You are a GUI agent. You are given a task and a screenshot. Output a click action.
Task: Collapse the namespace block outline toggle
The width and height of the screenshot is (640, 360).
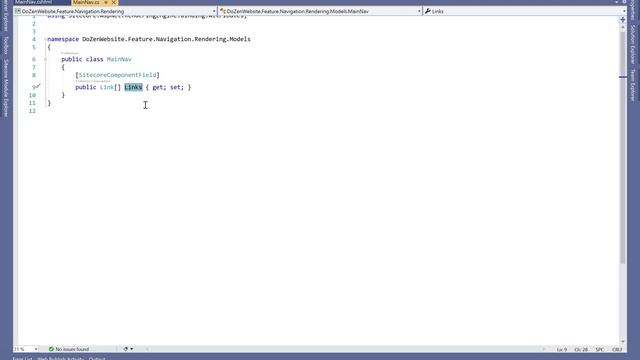coord(45,39)
